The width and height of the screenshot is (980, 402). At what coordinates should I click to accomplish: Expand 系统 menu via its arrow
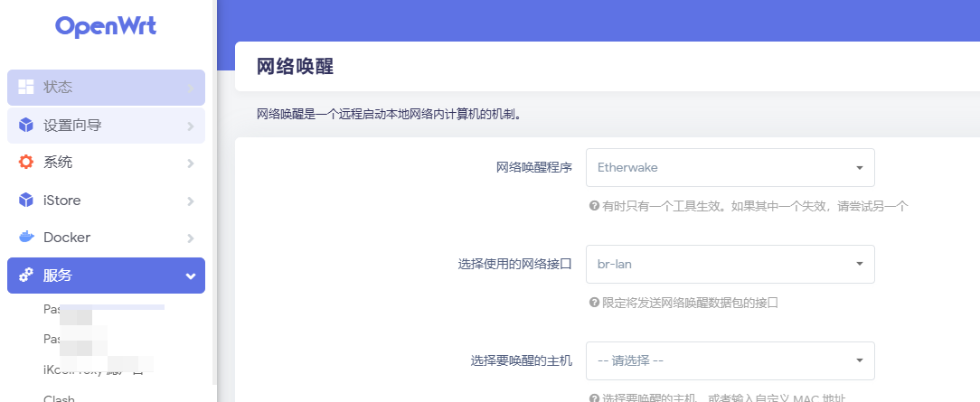[x=191, y=164]
